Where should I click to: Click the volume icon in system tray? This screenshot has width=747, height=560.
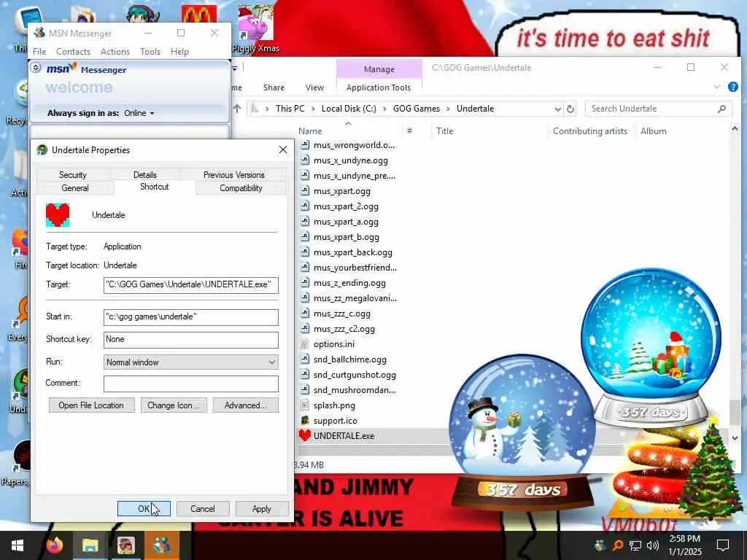click(x=653, y=545)
